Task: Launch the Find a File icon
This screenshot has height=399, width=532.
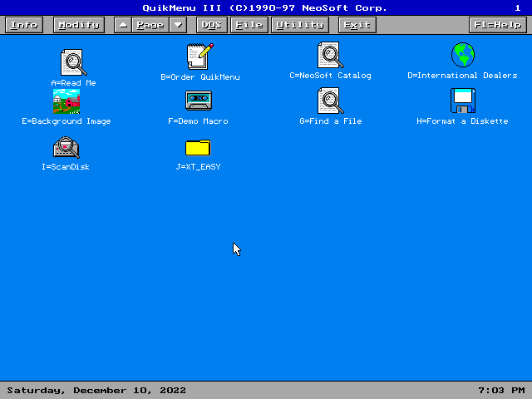Action: [x=330, y=101]
